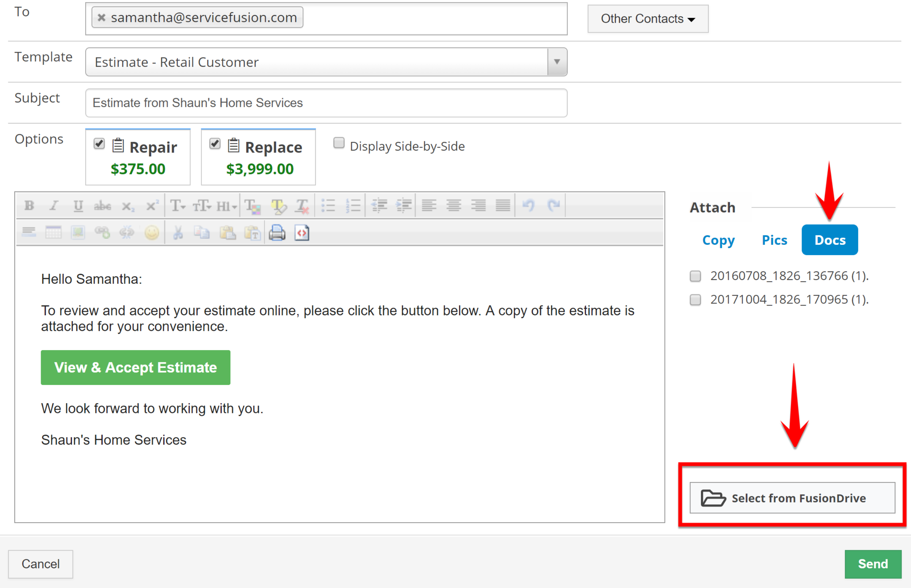Check the 20160708_1826_136766 document checkbox
This screenshot has width=911, height=588.
pyautogui.click(x=695, y=276)
